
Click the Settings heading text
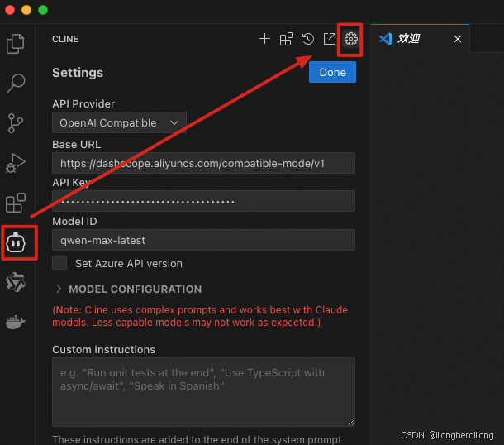pos(78,73)
